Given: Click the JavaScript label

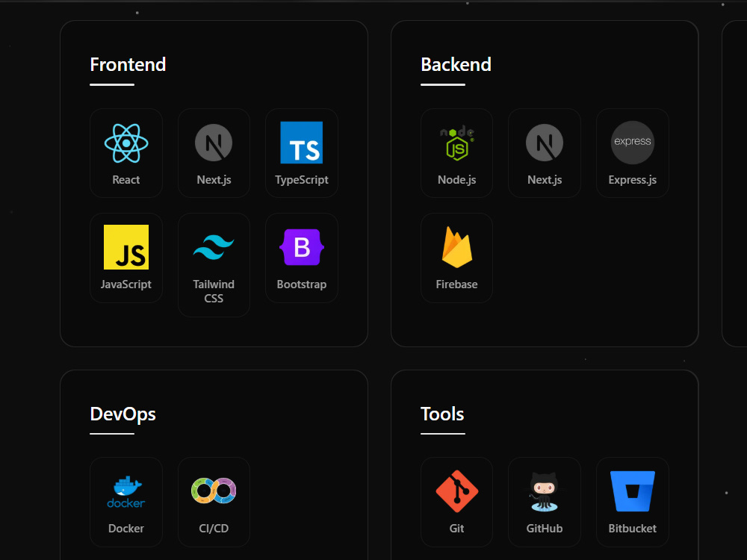Looking at the screenshot, I should pos(126,284).
